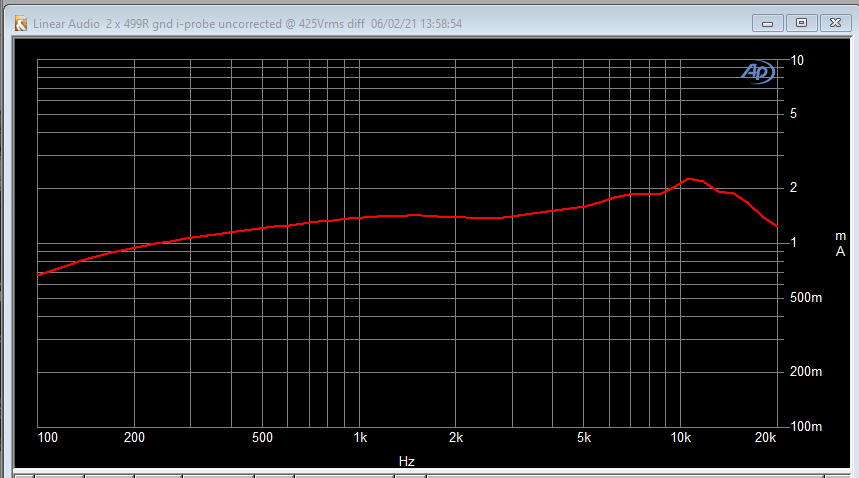The height and width of the screenshot is (478, 859).
Task: Maximize the Linear Audio graph window
Action: (801, 23)
